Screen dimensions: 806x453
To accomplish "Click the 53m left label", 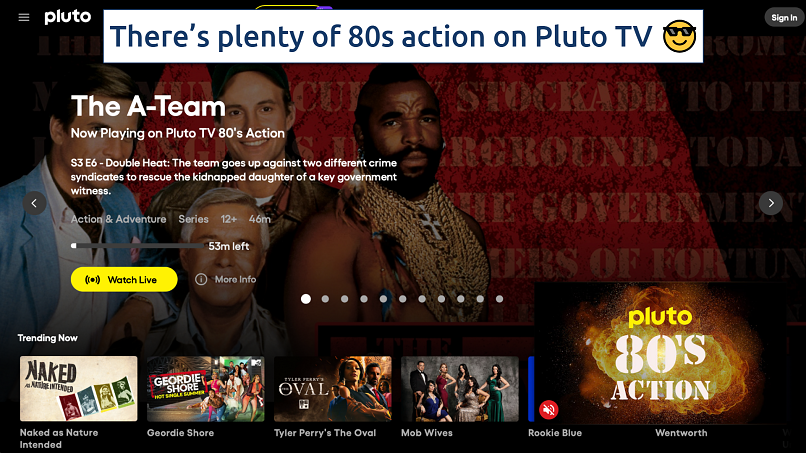I will coord(229,246).
